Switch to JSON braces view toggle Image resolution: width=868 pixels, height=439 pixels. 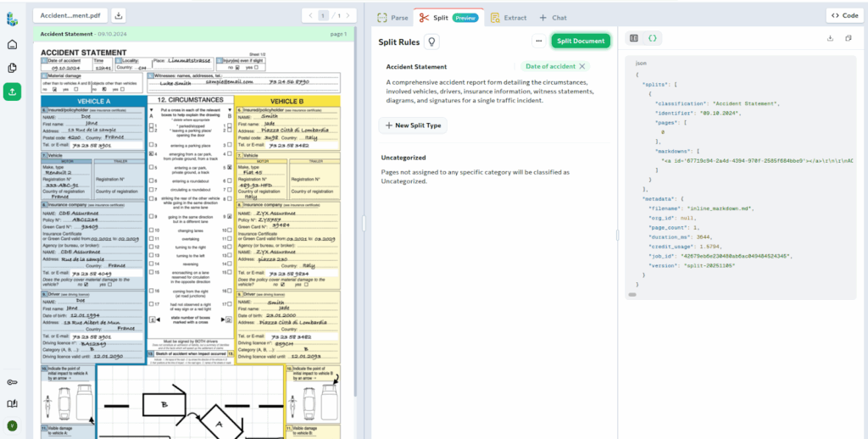pos(652,38)
